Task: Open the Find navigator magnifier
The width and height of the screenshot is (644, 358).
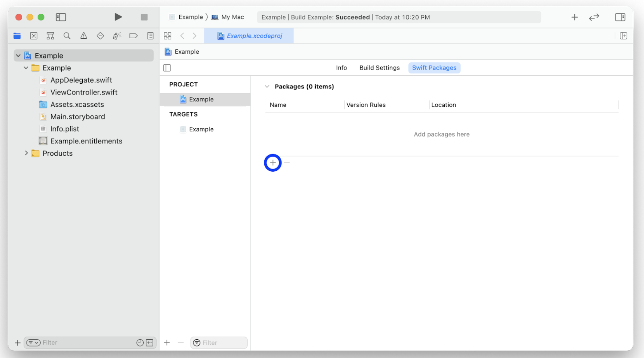Action: pyautogui.click(x=67, y=36)
